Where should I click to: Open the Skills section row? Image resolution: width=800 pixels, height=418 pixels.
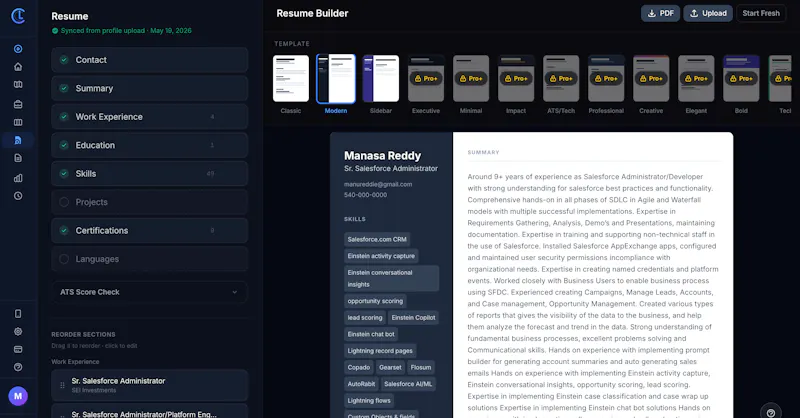tap(149, 174)
